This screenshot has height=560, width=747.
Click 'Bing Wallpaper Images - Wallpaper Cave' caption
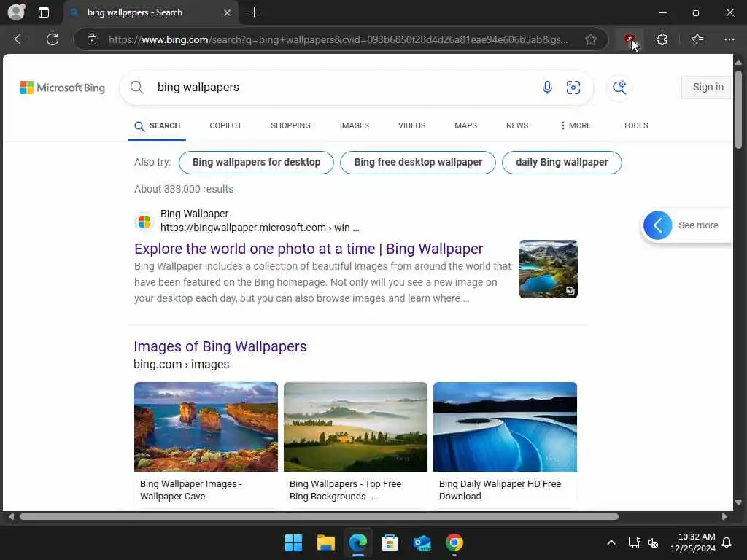(x=191, y=490)
